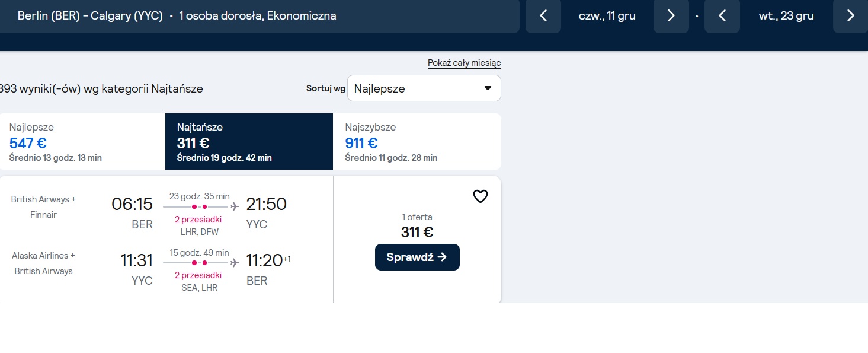Go to next departure date after 11 gru
Screen dimensions: 868x353
tap(671, 16)
